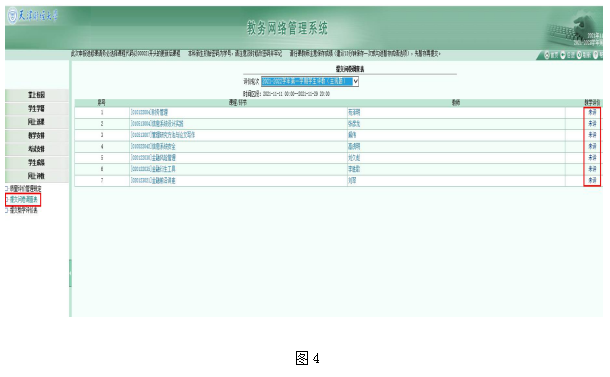Select the highlighted 2021-2022 evaluation period box
The height and width of the screenshot is (377, 610).
307,82
